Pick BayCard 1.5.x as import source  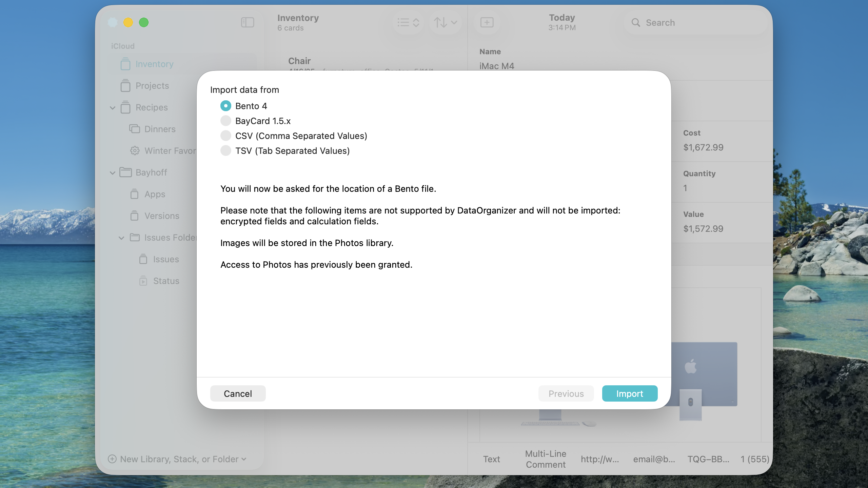[226, 121]
